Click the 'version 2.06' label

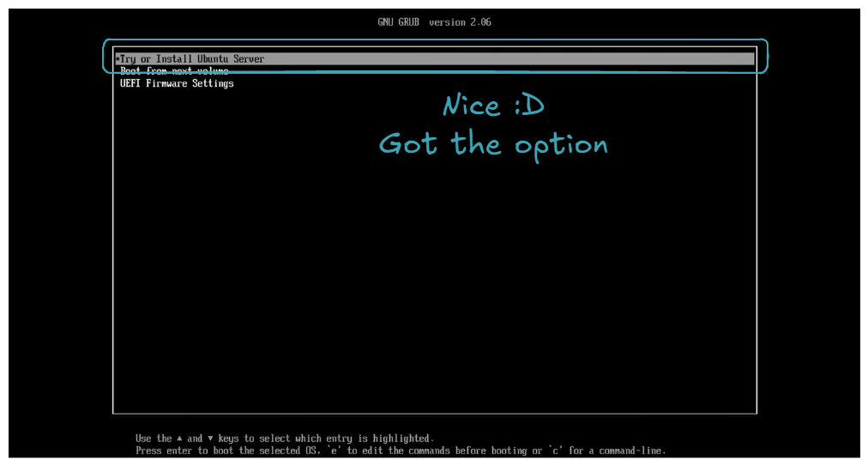pos(460,21)
